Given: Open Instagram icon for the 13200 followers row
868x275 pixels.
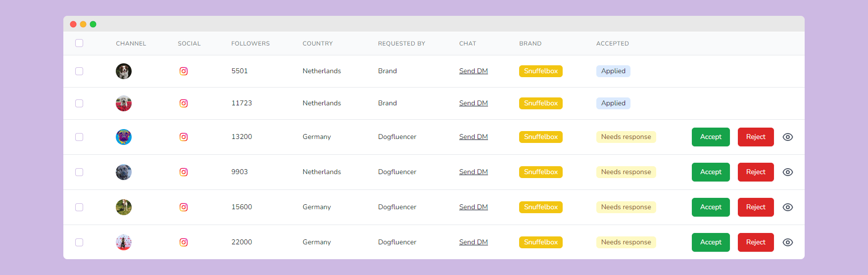Looking at the screenshot, I should (184, 137).
